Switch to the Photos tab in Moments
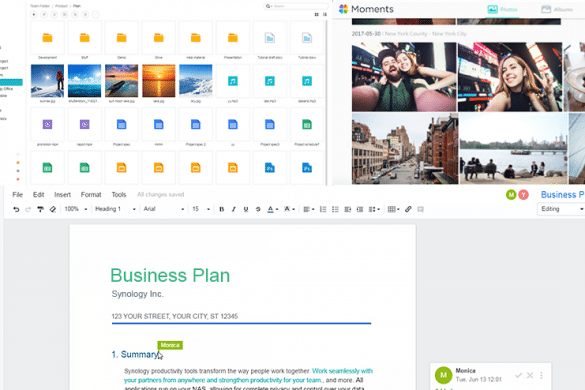585x390 pixels. (503, 9)
